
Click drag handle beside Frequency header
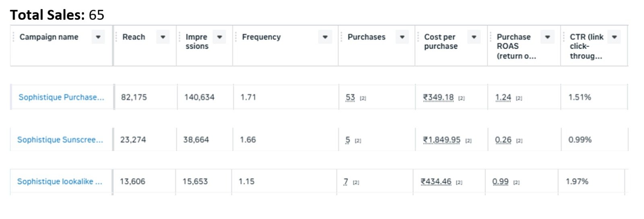(x=235, y=37)
